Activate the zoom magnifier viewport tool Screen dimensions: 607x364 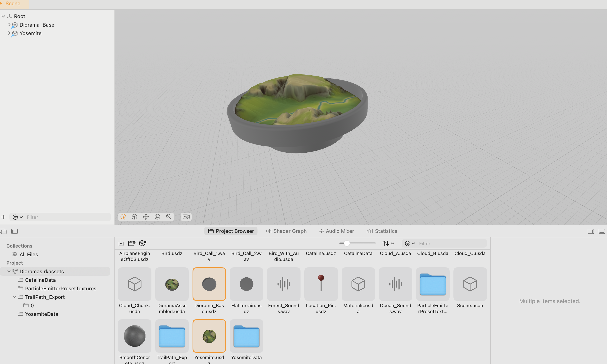[169, 217]
